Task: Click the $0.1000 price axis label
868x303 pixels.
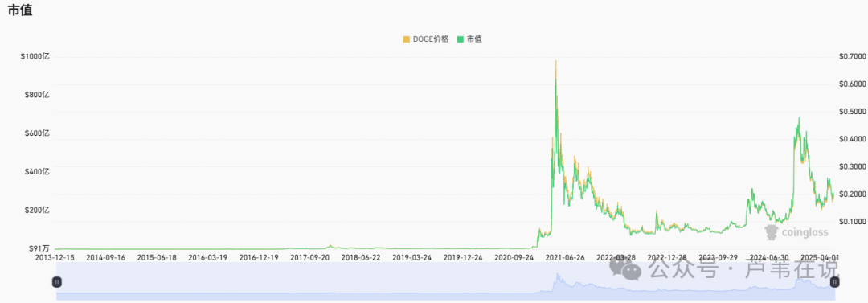Action: click(x=852, y=222)
